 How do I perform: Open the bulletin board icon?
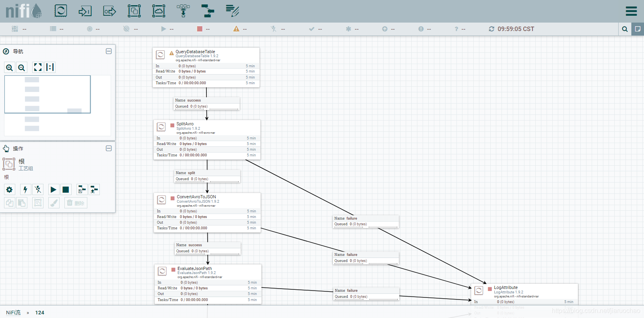click(638, 29)
